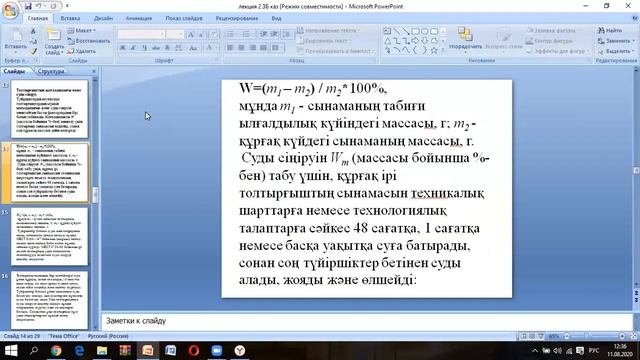The width and height of the screenshot is (640, 360).
Task: Click the zoom in plus button
Action: click(x=622, y=336)
